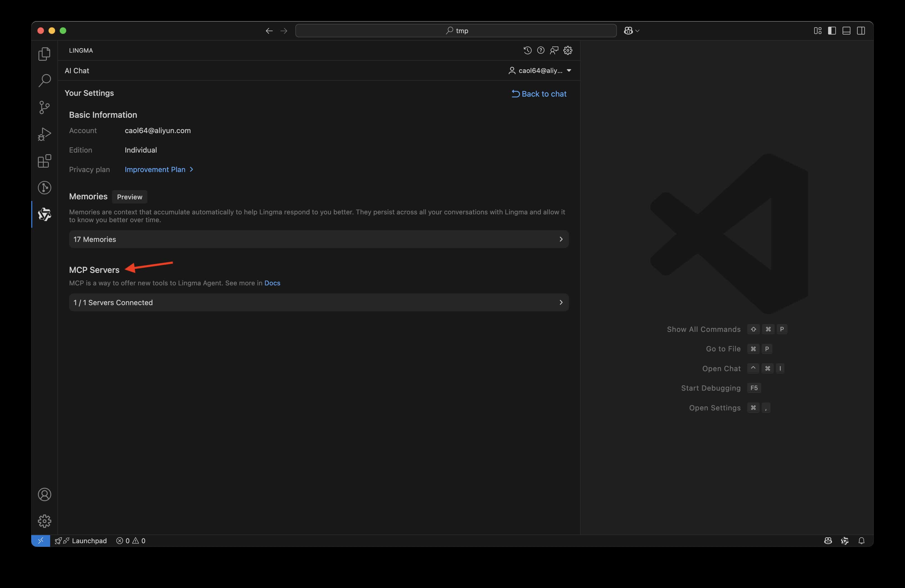Click the tmp command center search box
The height and width of the screenshot is (588, 905).
456,31
